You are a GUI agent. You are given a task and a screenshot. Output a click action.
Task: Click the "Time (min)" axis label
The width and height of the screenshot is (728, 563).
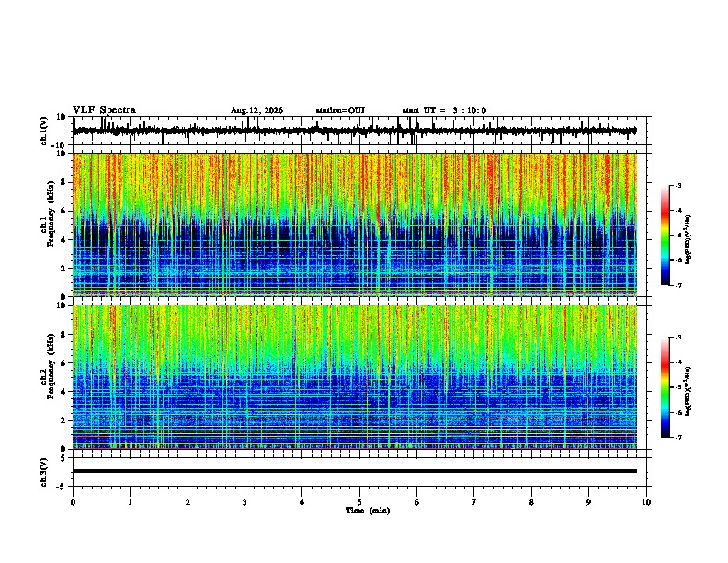[x=368, y=511]
